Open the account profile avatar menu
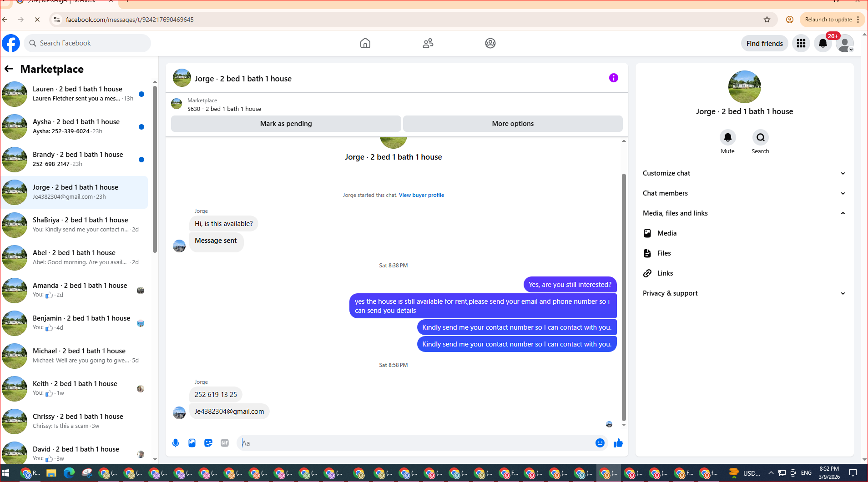 845,43
